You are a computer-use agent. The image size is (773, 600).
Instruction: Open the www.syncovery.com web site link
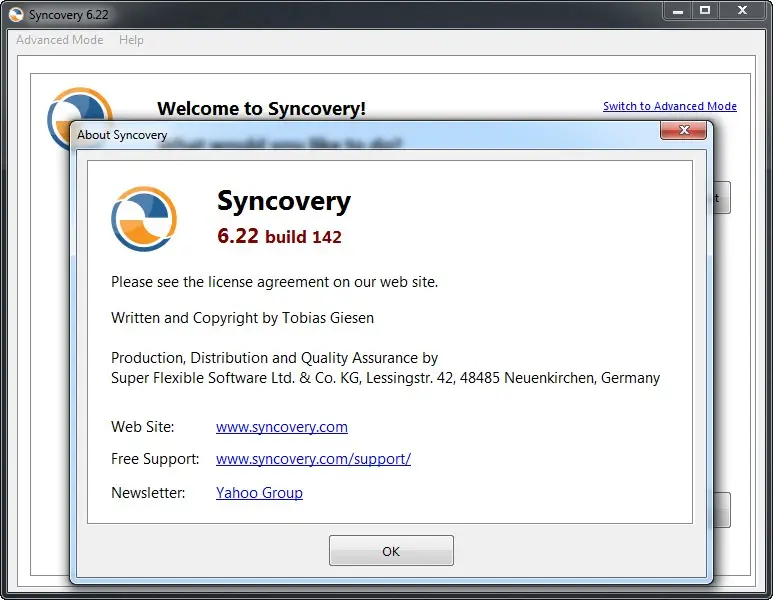pyautogui.click(x=281, y=426)
